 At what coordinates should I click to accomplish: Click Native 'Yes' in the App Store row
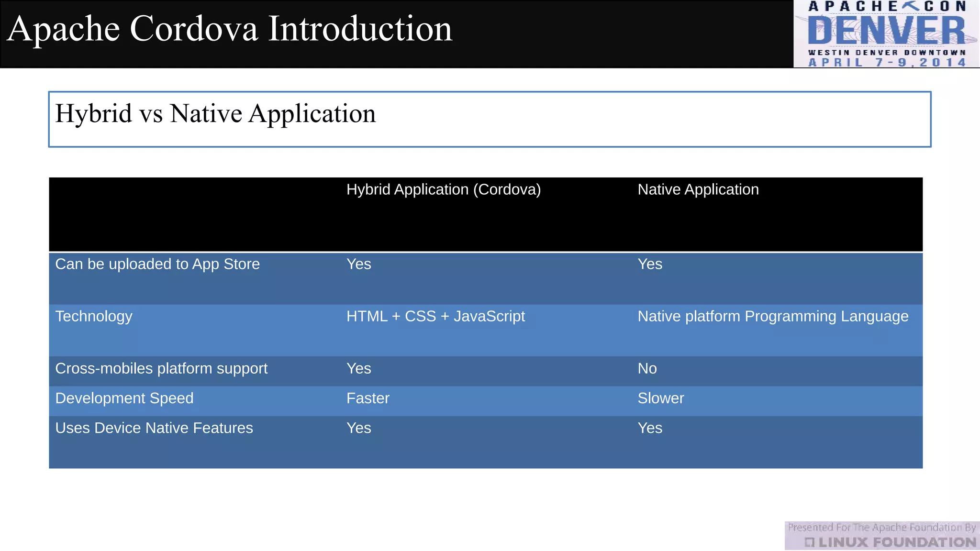[x=650, y=264]
